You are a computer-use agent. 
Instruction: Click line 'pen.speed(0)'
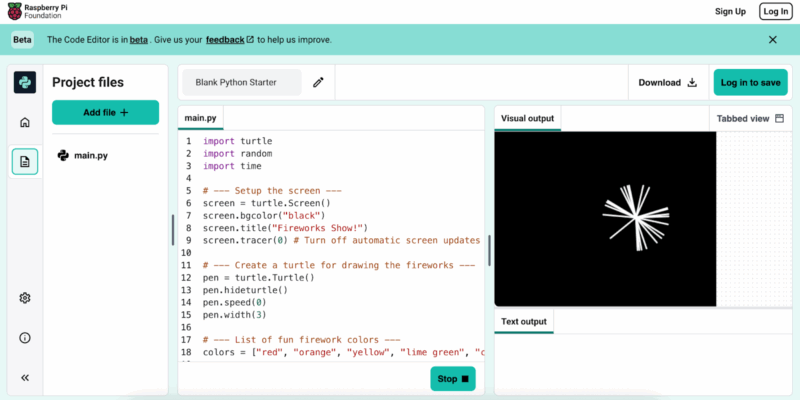[235, 302]
